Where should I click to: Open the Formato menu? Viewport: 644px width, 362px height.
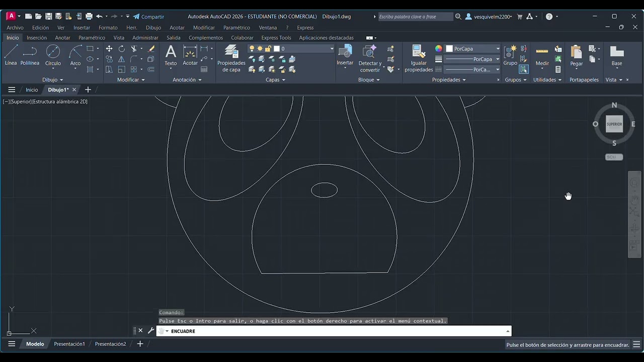pos(108,28)
